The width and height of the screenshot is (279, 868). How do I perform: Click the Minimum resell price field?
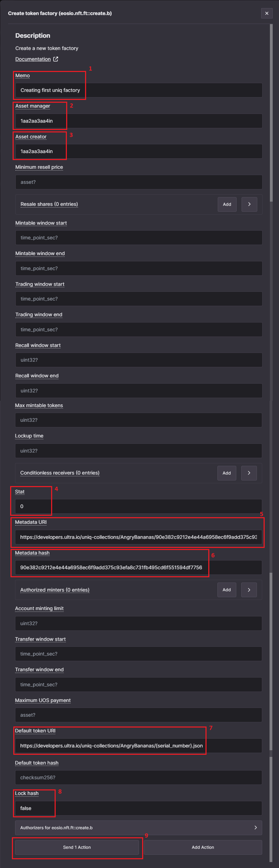point(138,182)
